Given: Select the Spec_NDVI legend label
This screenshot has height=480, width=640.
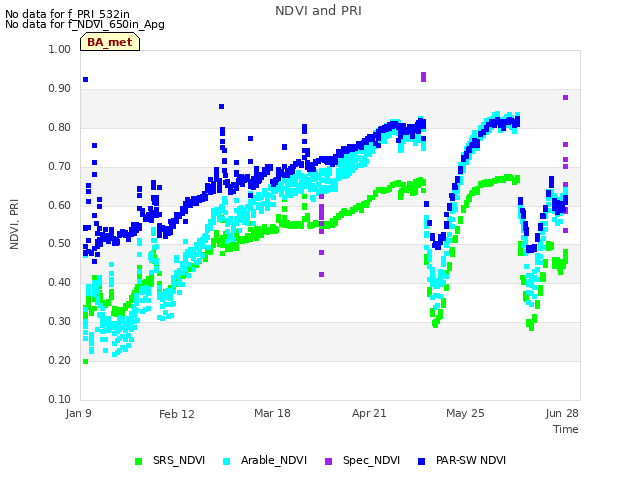Looking at the screenshot, I should coord(371,460).
